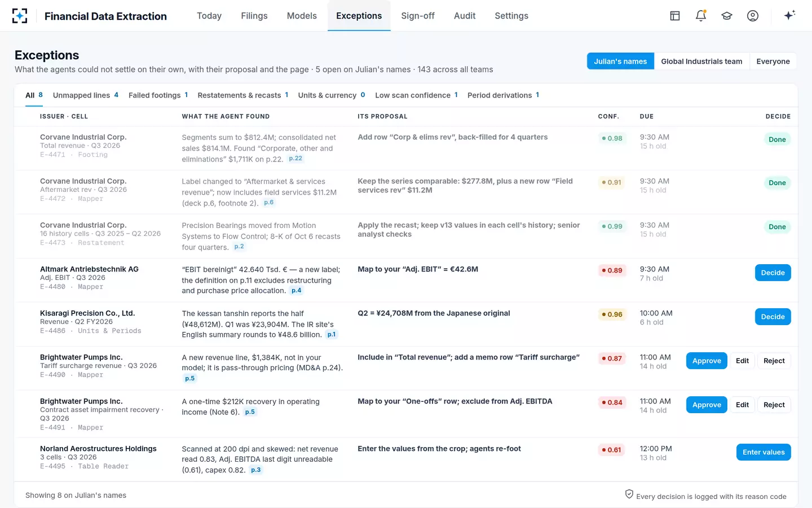Reject the Contract asset impairment recovery proposal
812x508 pixels.
tap(774, 405)
